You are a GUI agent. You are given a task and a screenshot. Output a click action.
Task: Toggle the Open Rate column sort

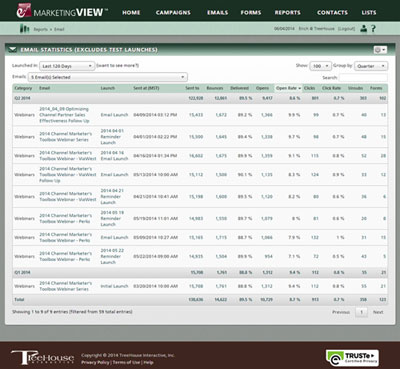288,88
